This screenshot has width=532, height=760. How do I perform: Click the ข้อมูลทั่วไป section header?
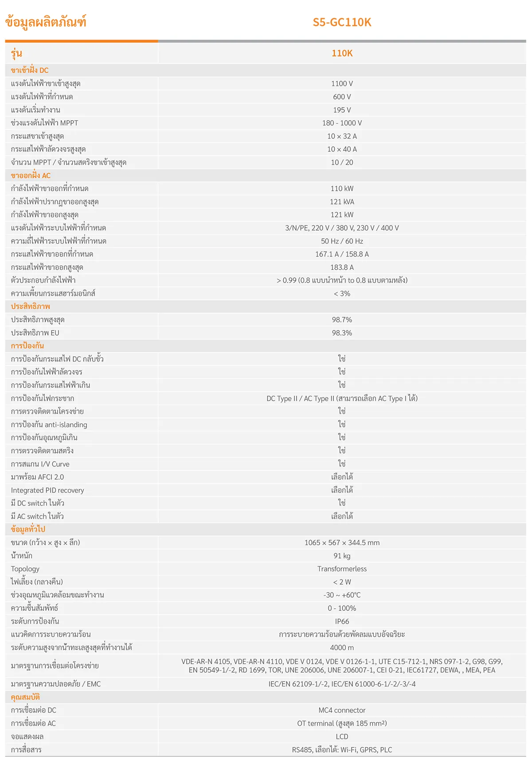tap(28, 529)
